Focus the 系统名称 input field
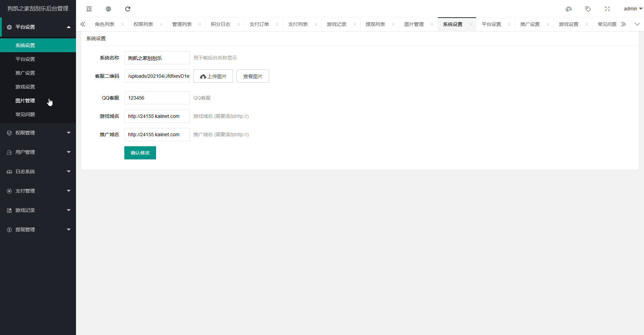 (157, 58)
